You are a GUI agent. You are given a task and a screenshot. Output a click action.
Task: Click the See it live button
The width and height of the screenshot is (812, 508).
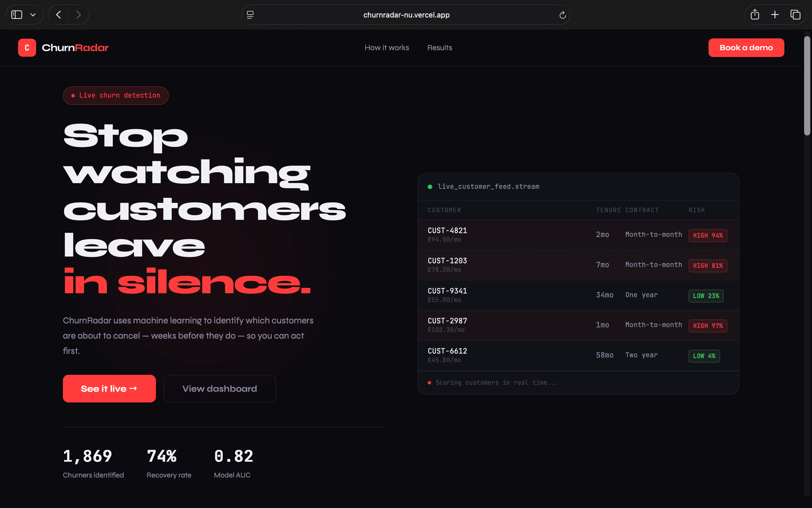[109, 388]
